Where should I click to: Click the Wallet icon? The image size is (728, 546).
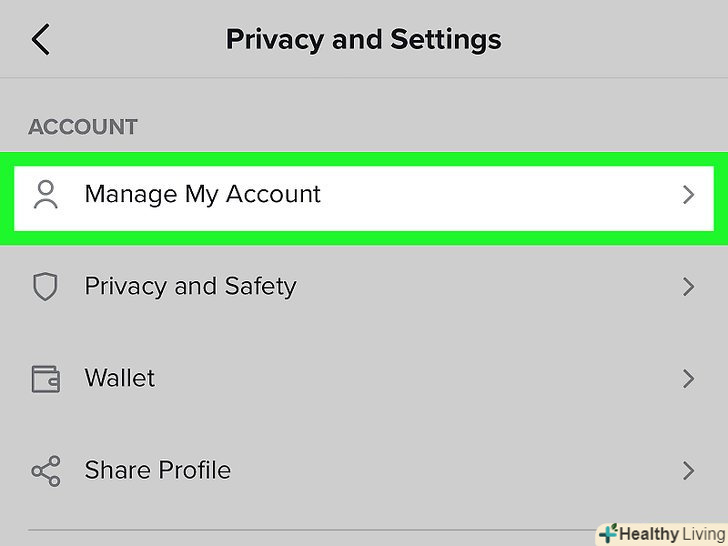tap(46, 379)
